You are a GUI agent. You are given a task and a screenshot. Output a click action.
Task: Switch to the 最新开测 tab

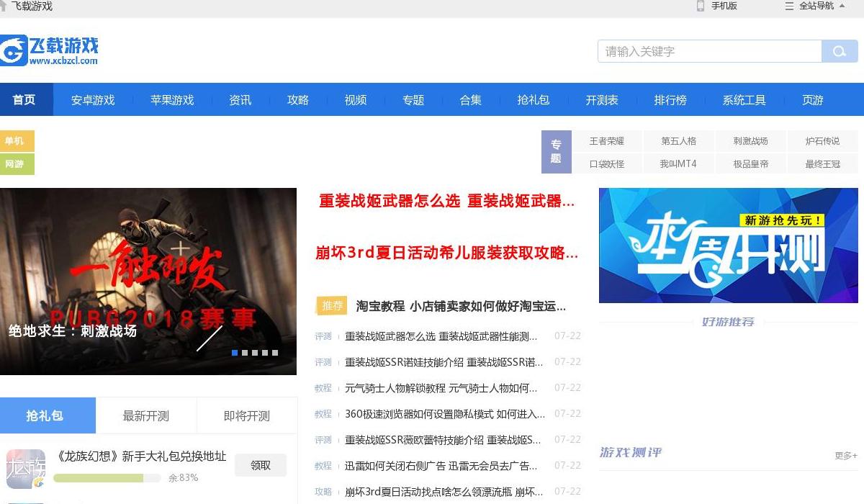pos(146,415)
